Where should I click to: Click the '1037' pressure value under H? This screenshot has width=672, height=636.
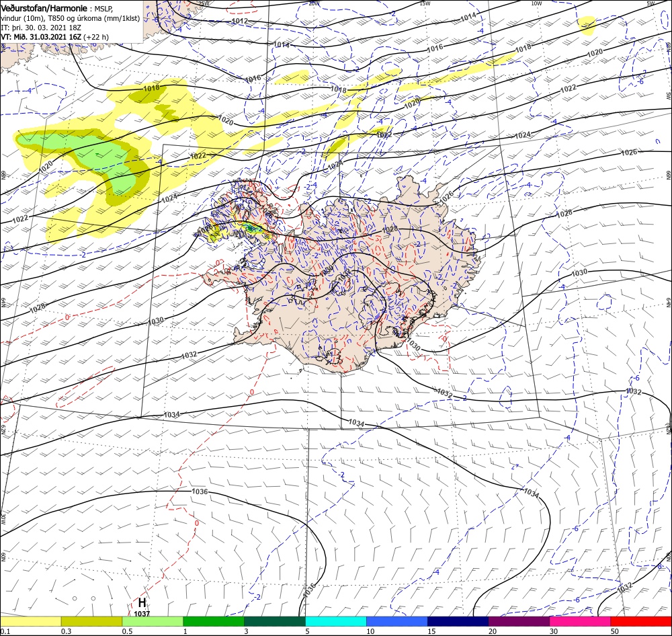point(142,614)
